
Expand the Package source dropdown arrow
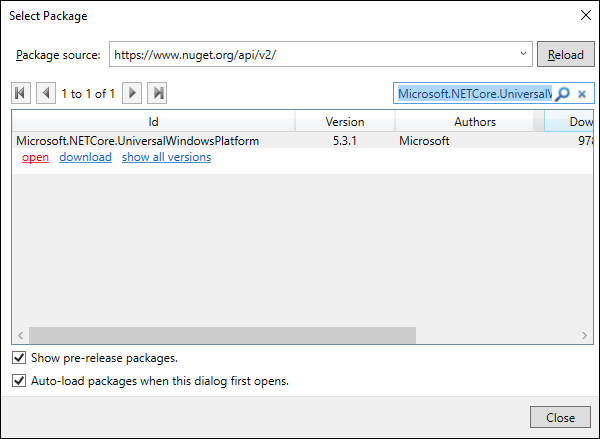point(524,54)
